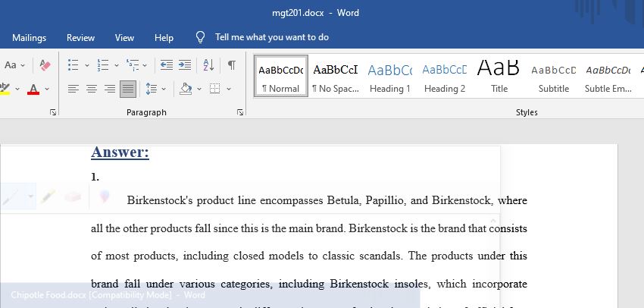Expand the font color dropdown arrow
This screenshot has width=644, height=308.
47,89
